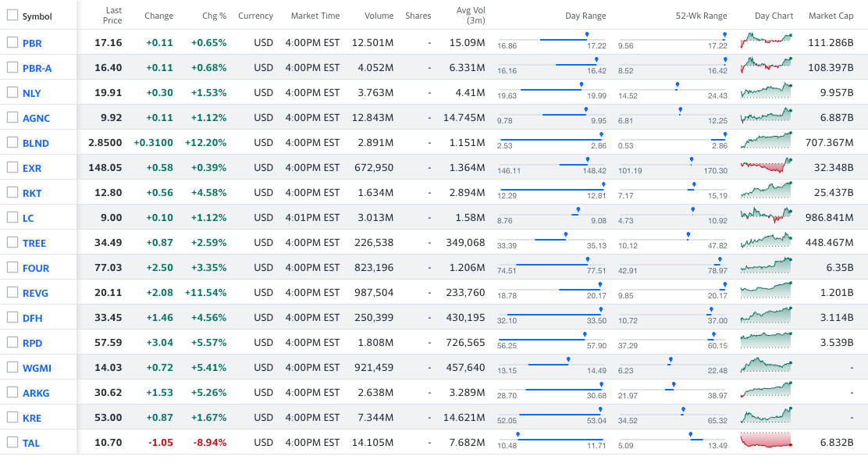Viewport: 868px width, 467px height.
Task: Check the AGNC row checkbox
Action: 12,117
